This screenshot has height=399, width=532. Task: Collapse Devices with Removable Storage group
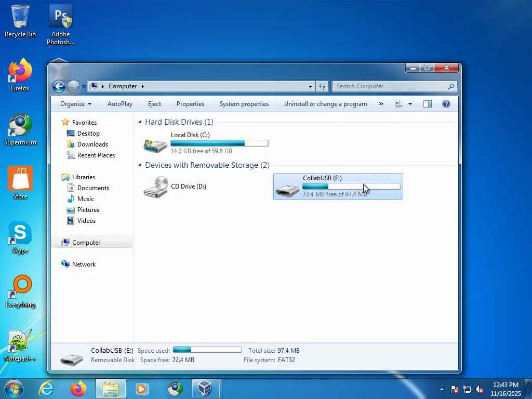tap(140, 165)
